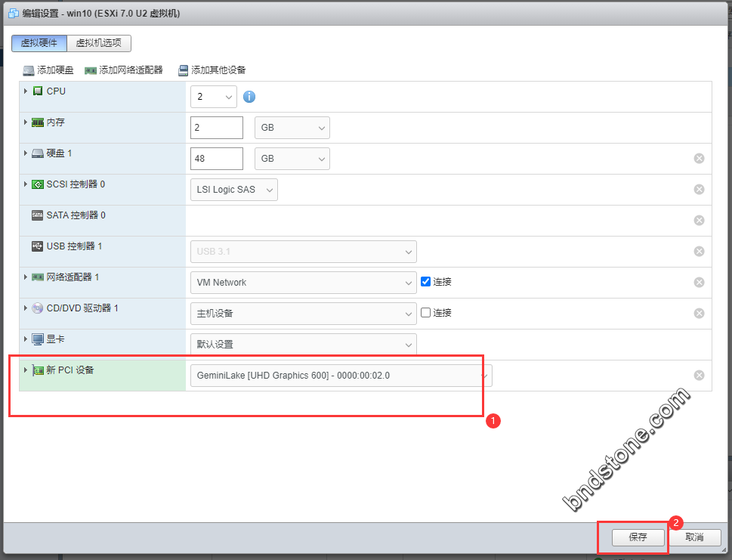Click the SCSI controller icon

[x=38, y=184]
